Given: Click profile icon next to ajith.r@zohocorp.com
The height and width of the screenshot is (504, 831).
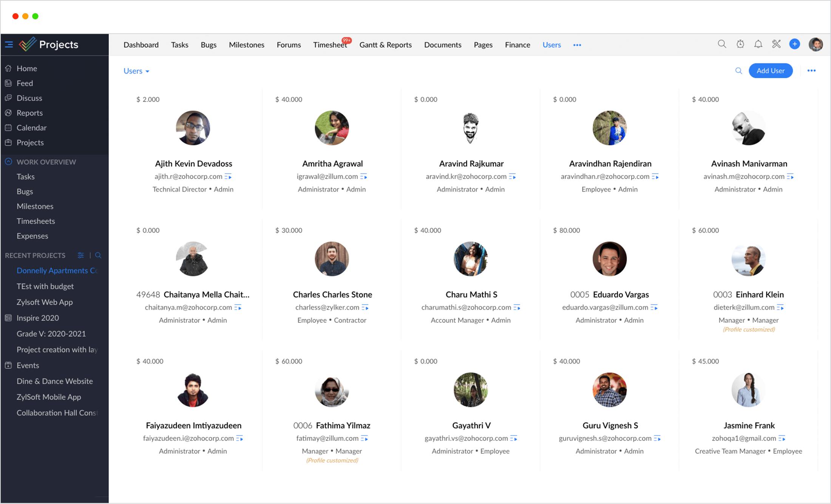Looking at the screenshot, I should point(228,177).
